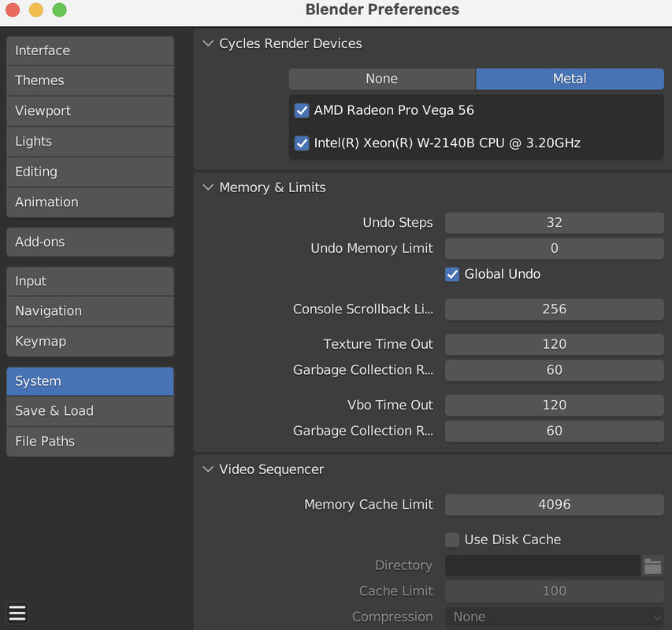Viewport: 672px width, 630px height.
Task: Click the Undo Steps value field
Action: point(554,223)
